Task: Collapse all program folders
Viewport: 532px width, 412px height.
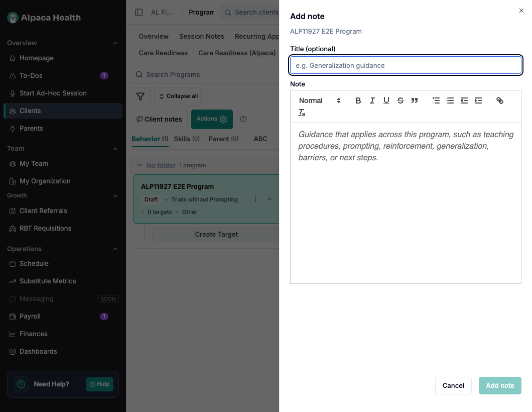Action: pyautogui.click(x=178, y=96)
